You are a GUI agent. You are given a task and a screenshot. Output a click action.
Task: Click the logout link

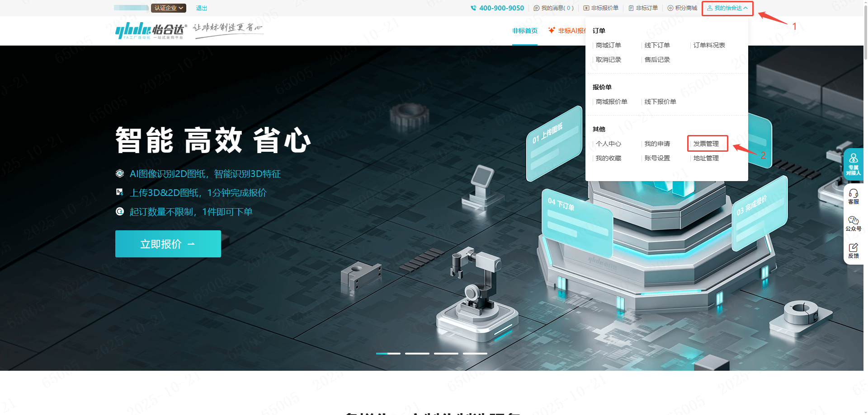(202, 8)
